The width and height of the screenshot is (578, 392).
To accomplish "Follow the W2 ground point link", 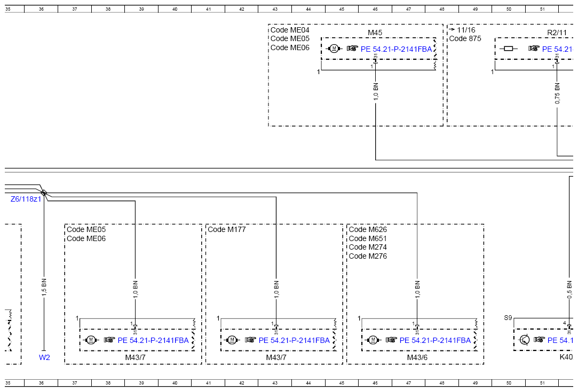I will pyautogui.click(x=44, y=357).
